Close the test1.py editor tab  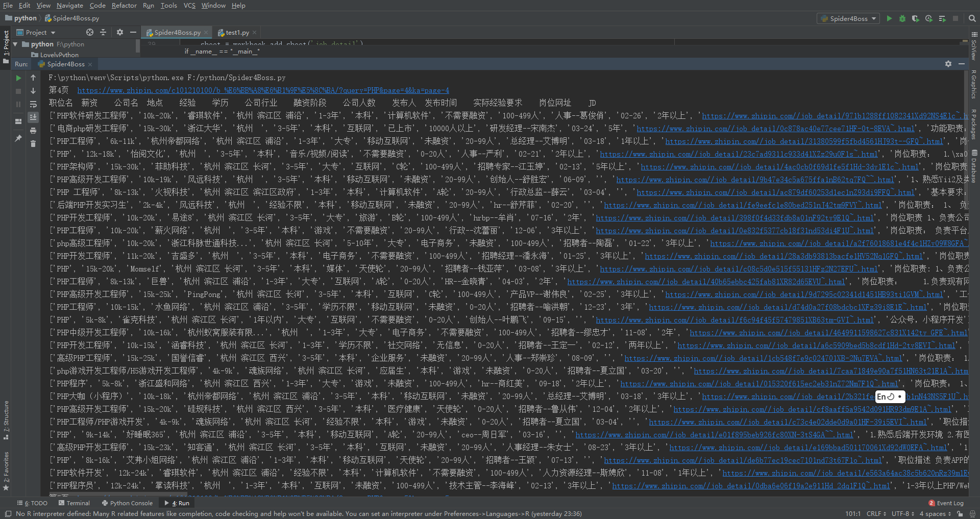pyautogui.click(x=255, y=33)
